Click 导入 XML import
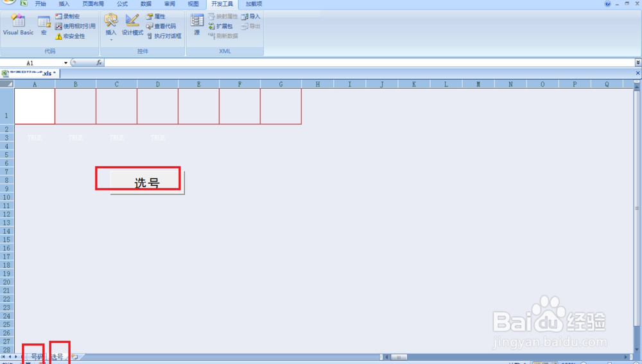This screenshot has height=364, width=642. tap(250, 17)
